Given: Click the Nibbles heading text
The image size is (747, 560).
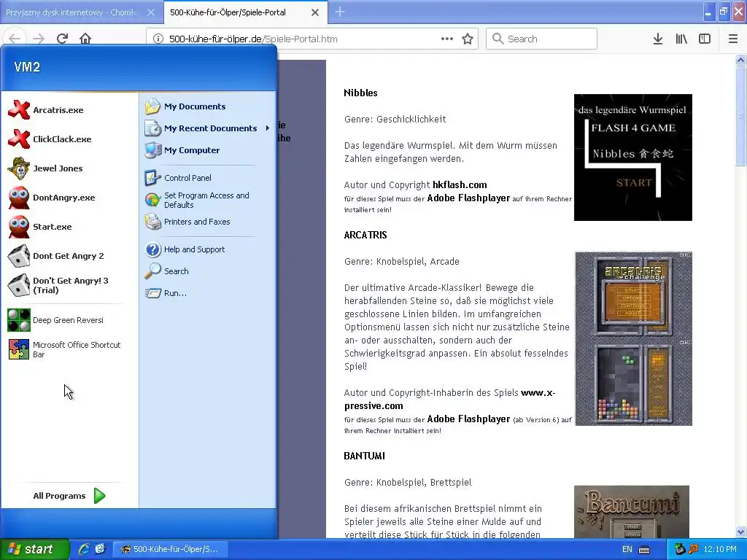Looking at the screenshot, I should 360,93.
